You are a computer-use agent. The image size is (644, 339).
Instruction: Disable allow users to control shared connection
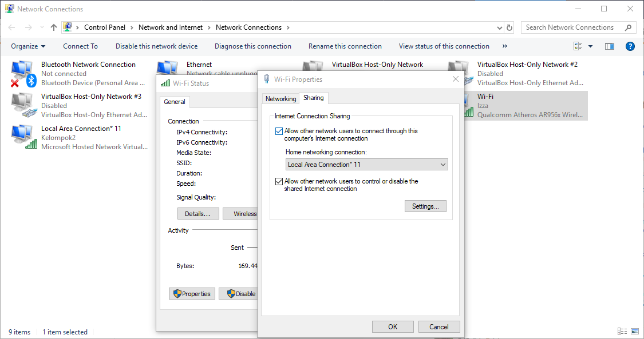click(279, 181)
